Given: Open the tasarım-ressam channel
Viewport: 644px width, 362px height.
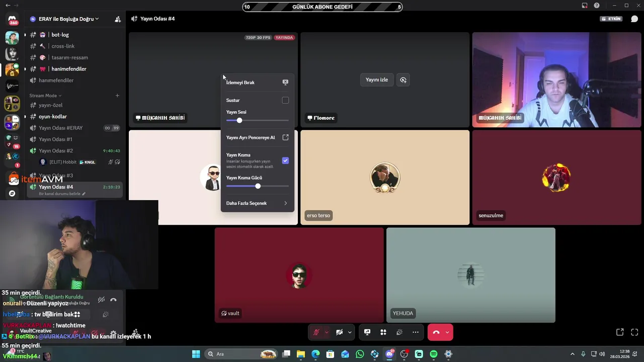Looking at the screenshot, I should pos(74,57).
